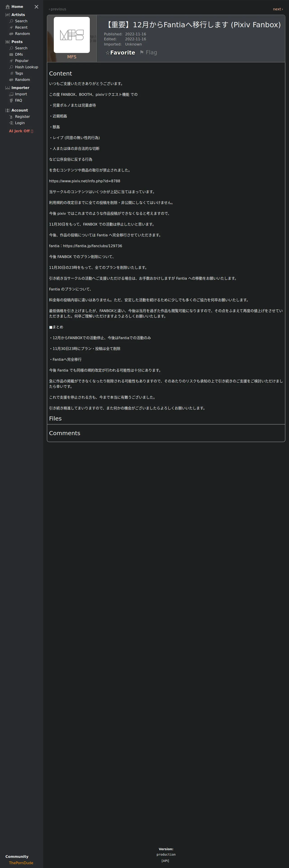Favorite this post
This screenshot has width=289, height=868.
click(x=120, y=53)
